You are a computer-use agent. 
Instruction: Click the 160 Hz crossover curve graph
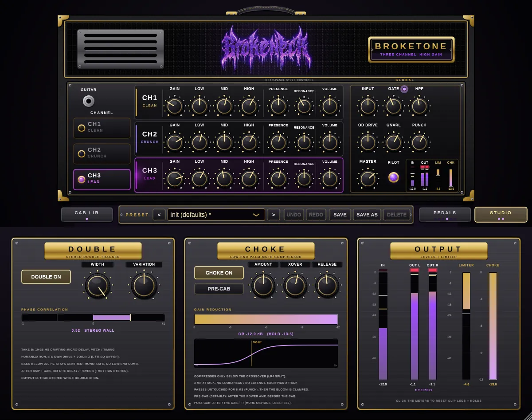266,353
